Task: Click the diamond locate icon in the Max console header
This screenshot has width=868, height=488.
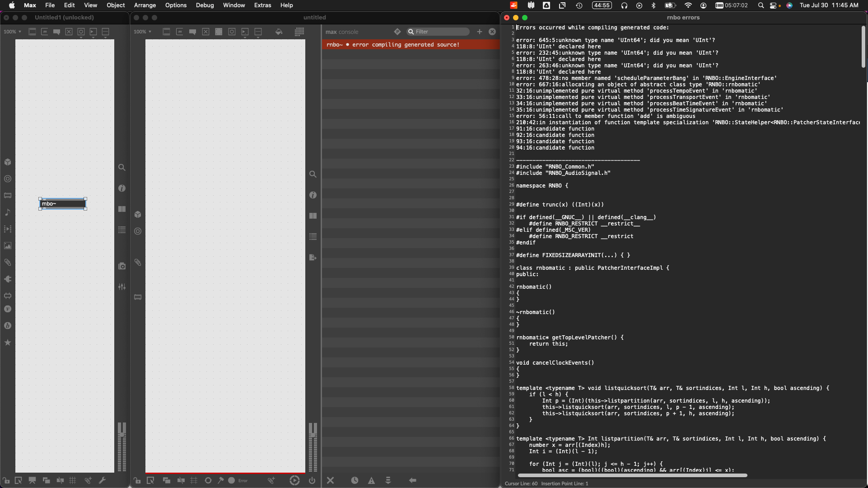Action: coord(397,32)
